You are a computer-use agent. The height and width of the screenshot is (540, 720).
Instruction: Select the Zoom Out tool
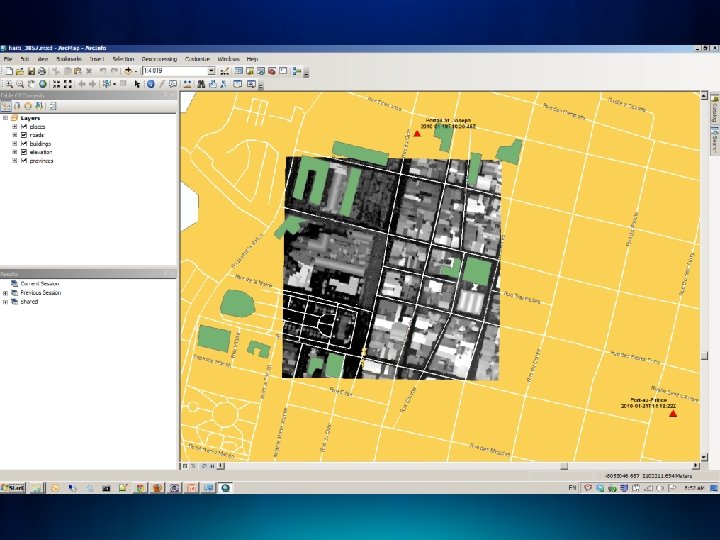click(20, 84)
